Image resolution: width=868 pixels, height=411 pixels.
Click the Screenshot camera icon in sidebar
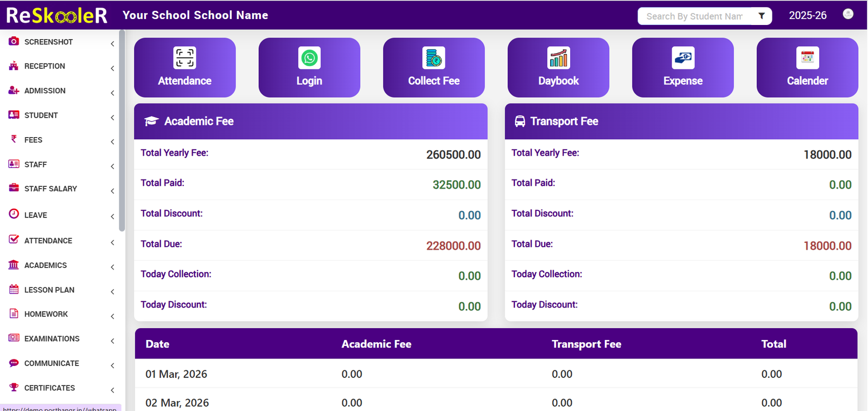coord(14,41)
